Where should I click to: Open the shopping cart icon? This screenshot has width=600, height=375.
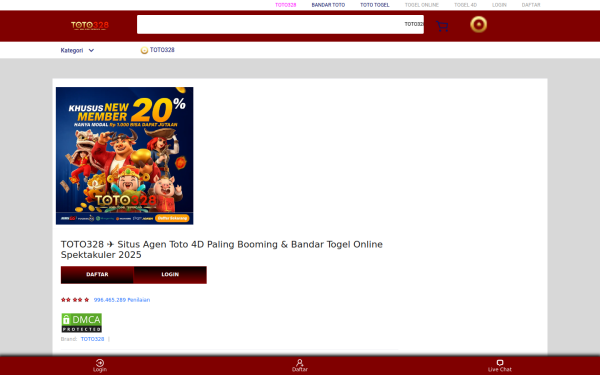[x=442, y=26]
